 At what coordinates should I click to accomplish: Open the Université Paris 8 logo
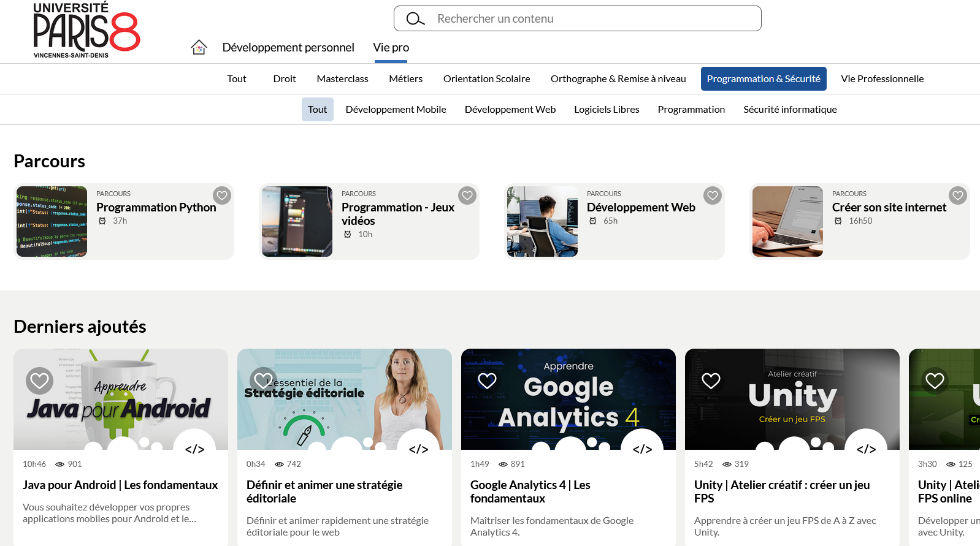click(86, 30)
